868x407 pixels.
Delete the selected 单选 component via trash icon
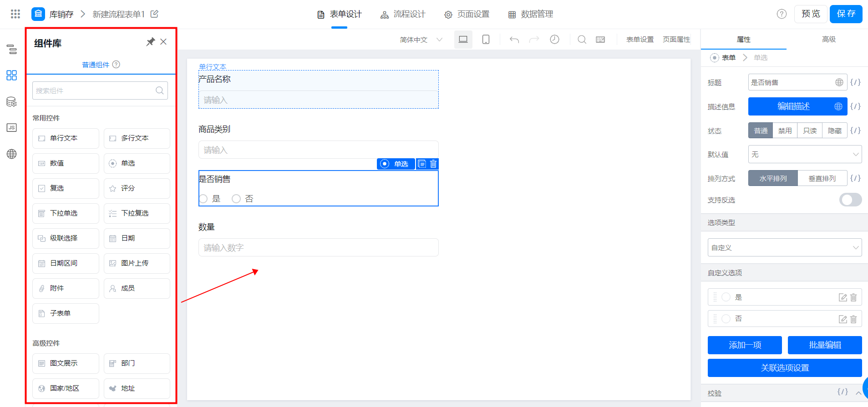point(433,164)
